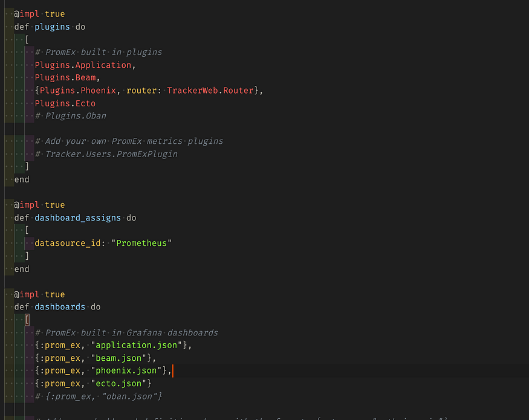The width and height of the screenshot is (529, 420).
Task: Click the commented "oban.json" line
Action: point(98,396)
